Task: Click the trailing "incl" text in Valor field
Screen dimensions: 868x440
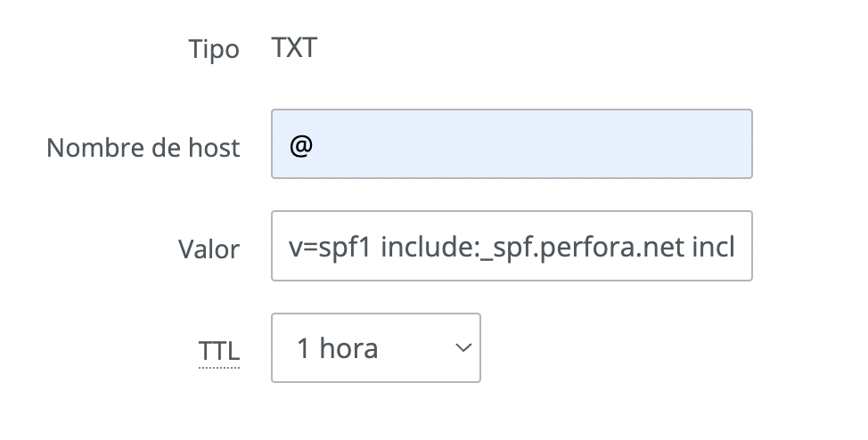Action: (714, 246)
